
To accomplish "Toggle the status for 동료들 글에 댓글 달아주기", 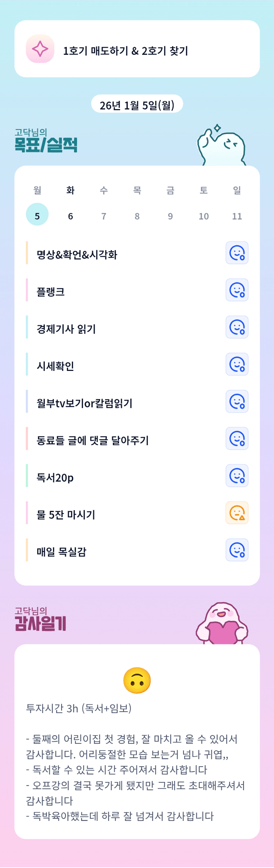I will [237, 439].
